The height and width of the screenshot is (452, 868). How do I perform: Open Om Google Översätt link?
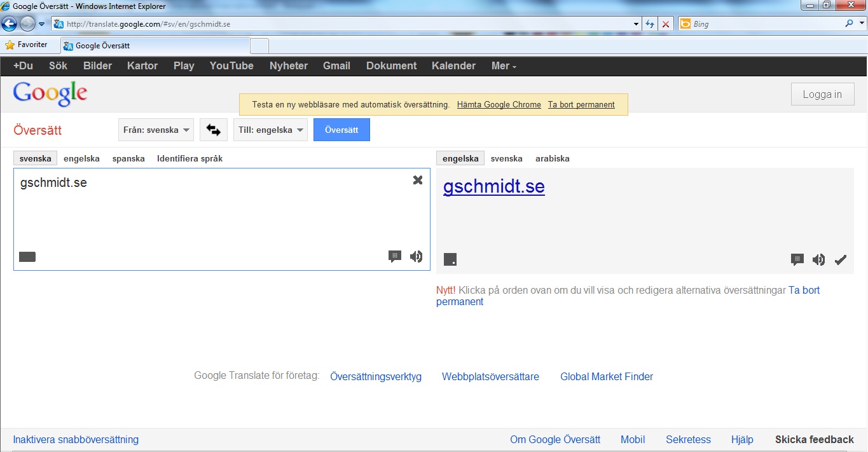pos(555,439)
